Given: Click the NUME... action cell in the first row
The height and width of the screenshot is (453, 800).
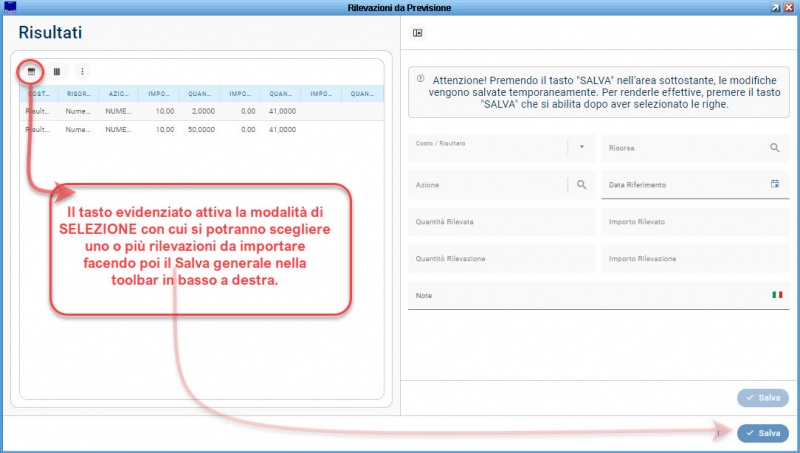Looking at the screenshot, I should click(118, 111).
